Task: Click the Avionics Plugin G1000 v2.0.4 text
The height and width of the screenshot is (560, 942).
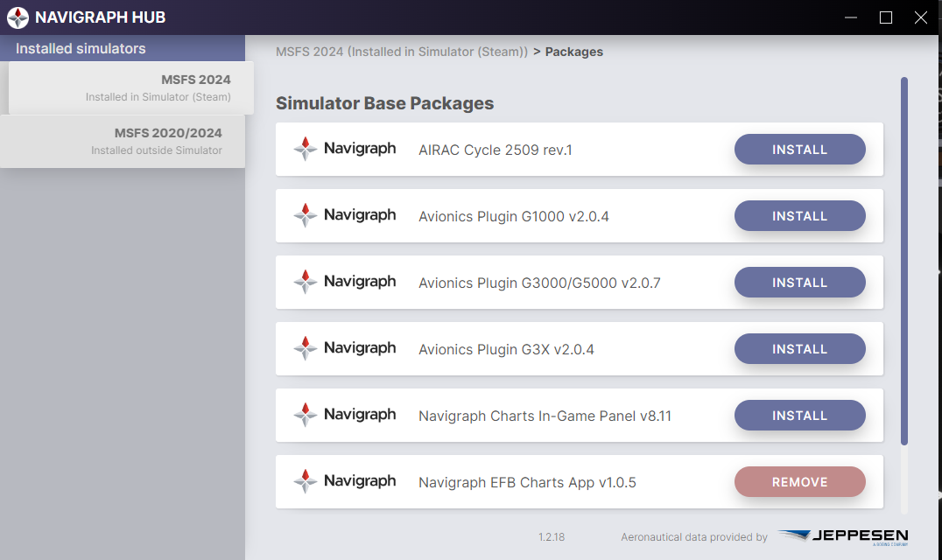Action: [514, 216]
